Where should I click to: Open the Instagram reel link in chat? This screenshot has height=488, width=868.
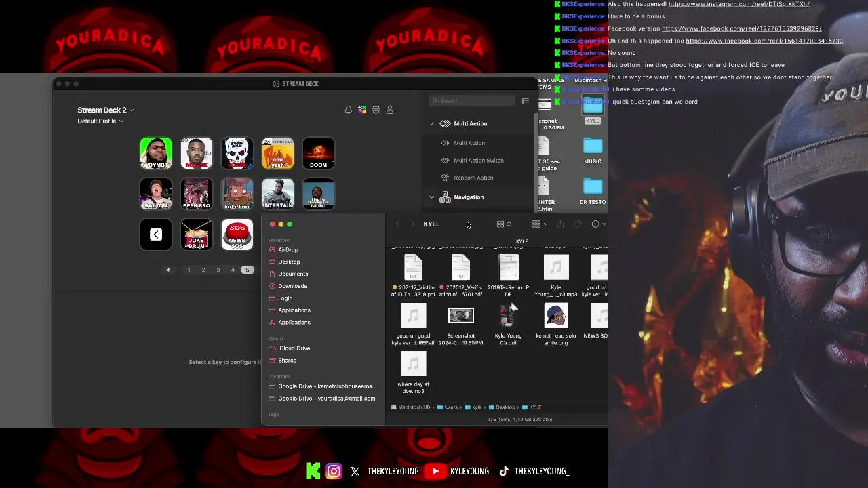click(738, 4)
